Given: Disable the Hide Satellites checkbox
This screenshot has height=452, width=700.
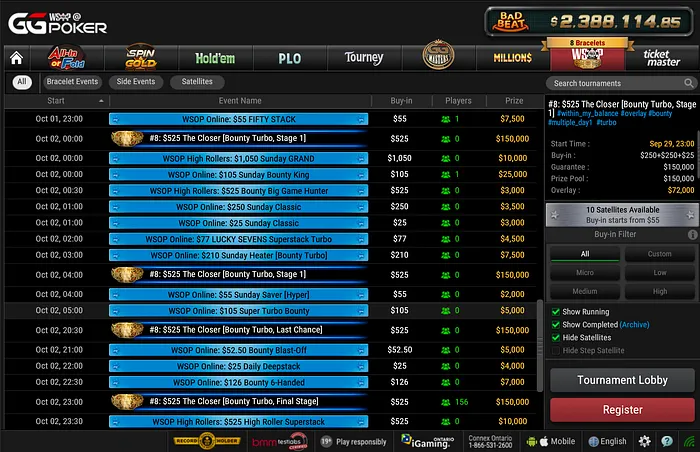Looking at the screenshot, I should point(556,338).
